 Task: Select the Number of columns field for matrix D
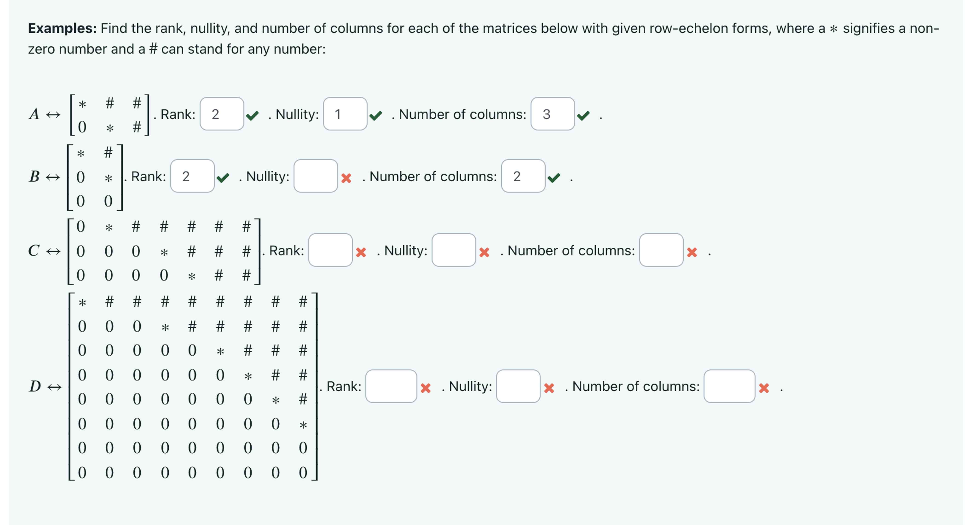point(730,388)
